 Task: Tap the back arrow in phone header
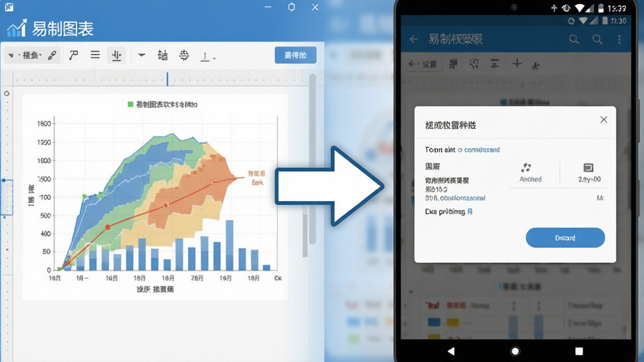[414, 40]
